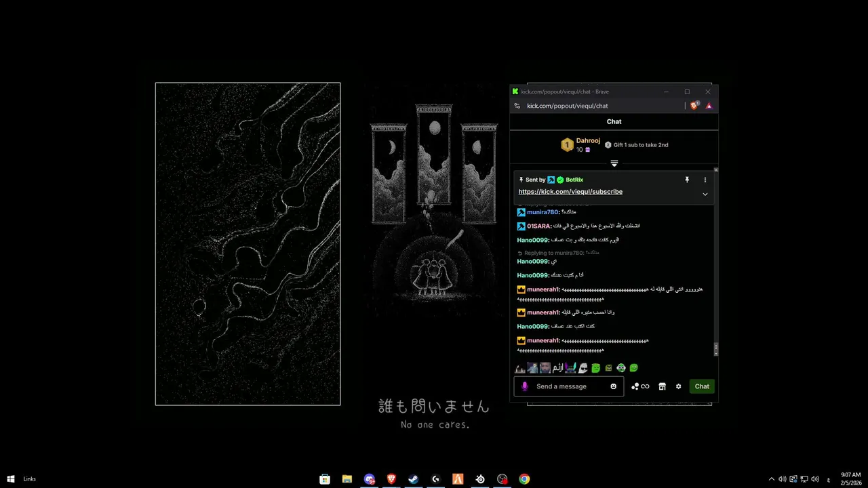Image resolution: width=868 pixels, height=488 pixels.
Task: Collapse the gift leaderboard toggle bar
Action: [x=614, y=163]
